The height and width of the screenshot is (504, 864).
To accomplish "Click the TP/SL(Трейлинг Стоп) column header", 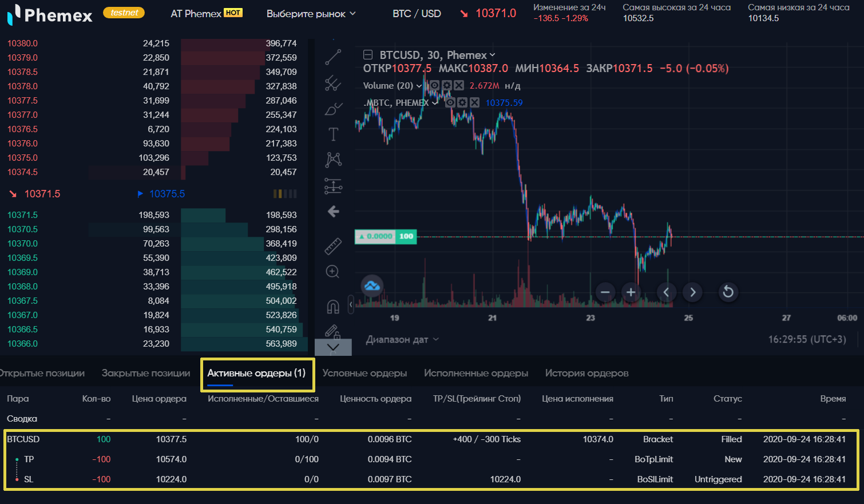I will pos(477,399).
